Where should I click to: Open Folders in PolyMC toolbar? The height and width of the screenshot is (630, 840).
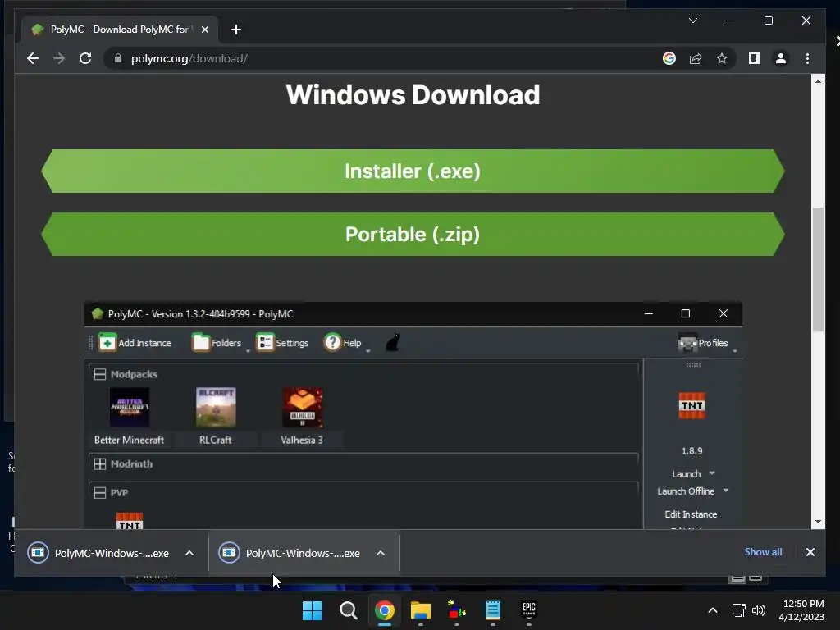(x=217, y=342)
